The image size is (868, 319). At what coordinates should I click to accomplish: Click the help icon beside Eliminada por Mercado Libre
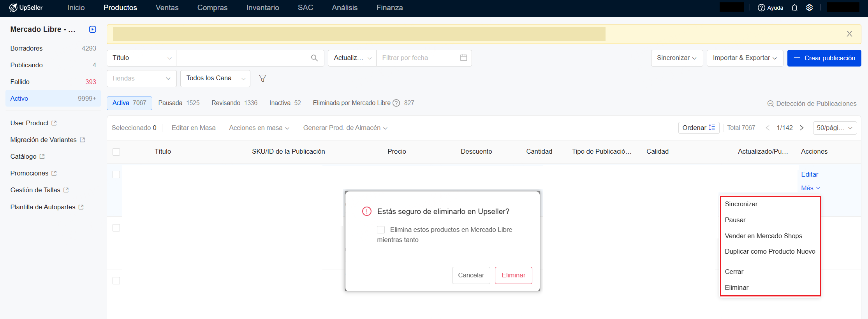(396, 103)
